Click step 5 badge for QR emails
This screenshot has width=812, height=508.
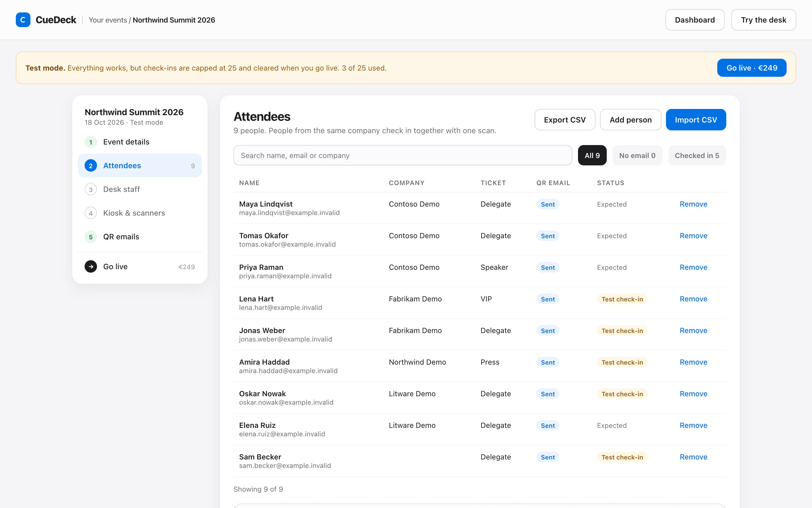[91, 237]
